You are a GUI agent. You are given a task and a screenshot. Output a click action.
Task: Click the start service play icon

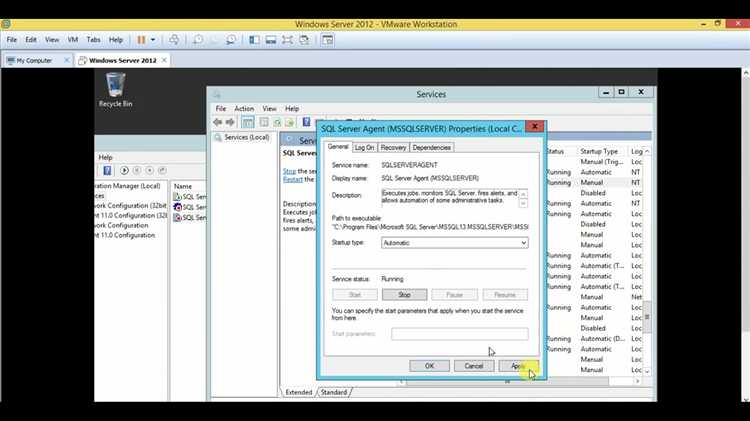pyautogui.click(x=124, y=170)
